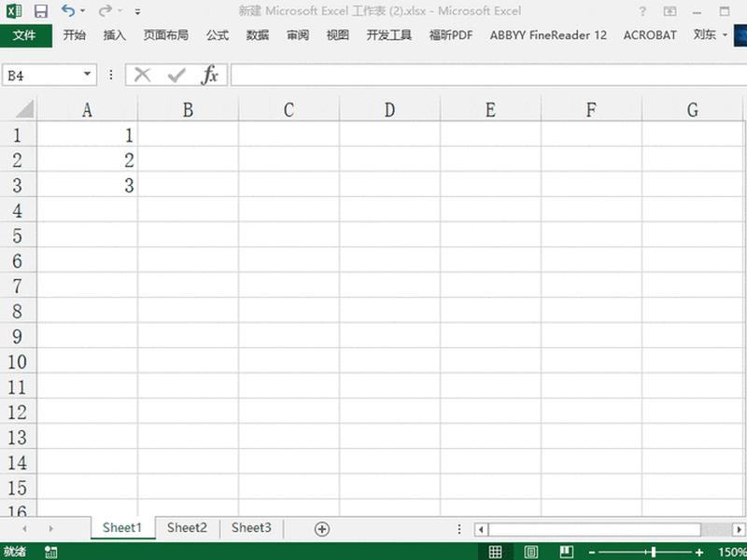Click the Name Box showing B4
The width and height of the screenshot is (747, 560).
point(41,76)
